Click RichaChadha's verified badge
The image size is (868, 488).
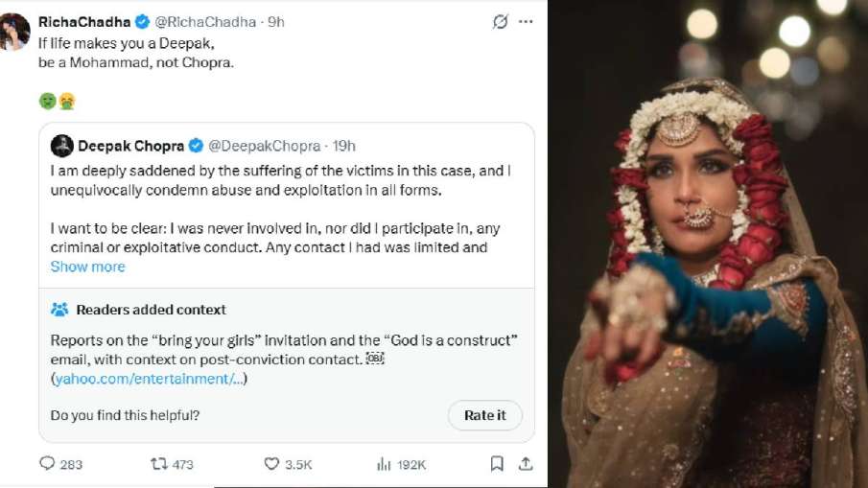[x=142, y=21]
